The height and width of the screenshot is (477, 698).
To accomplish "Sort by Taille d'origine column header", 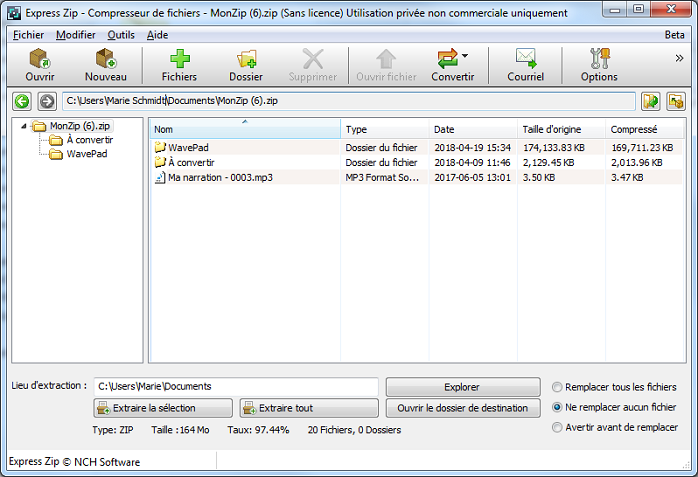I will (561, 129).
